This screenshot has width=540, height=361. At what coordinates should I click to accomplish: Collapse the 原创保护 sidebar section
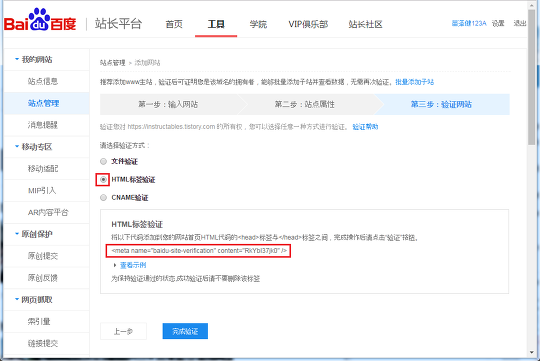(x=34, y=234)
